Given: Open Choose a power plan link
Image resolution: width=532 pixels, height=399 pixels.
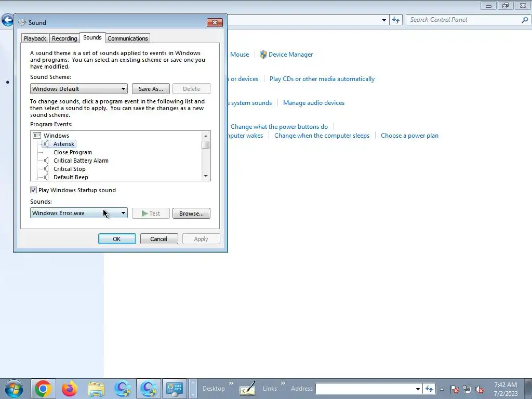Looking at the screenshot, I should (x=409, y=136).
